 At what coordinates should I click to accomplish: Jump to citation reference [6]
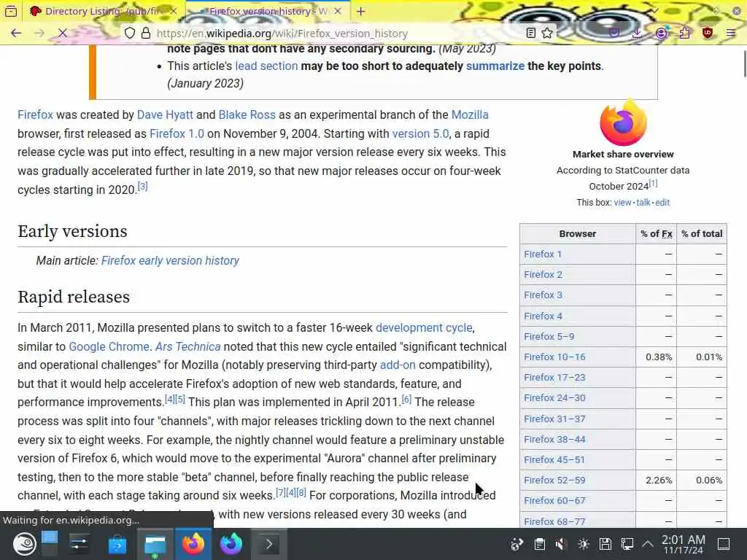coord(406,399)
